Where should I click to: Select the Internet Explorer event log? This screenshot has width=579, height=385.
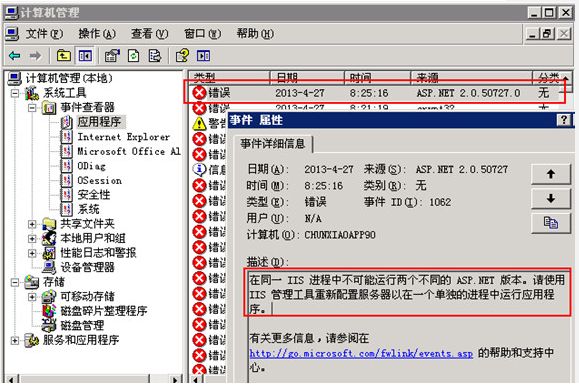click(x=124, y=137)
